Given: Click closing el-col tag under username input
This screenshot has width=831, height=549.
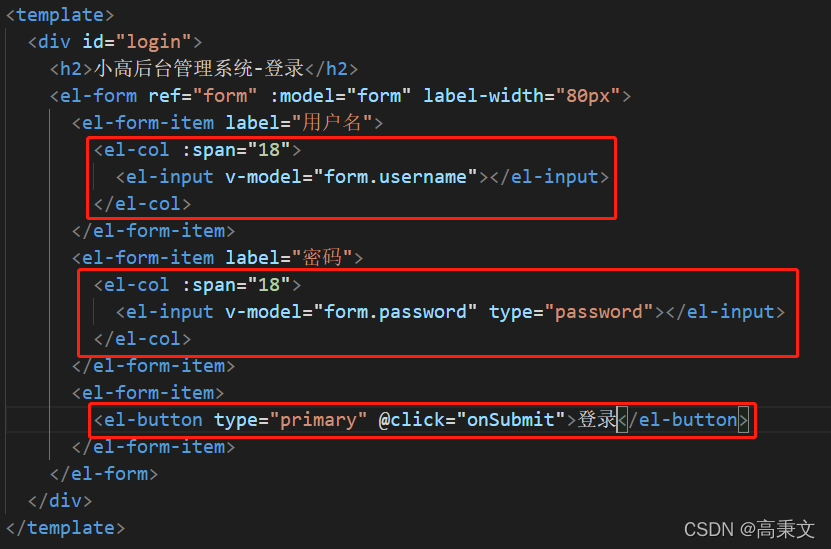Looking at the screenshot, I should coord(143,204).
